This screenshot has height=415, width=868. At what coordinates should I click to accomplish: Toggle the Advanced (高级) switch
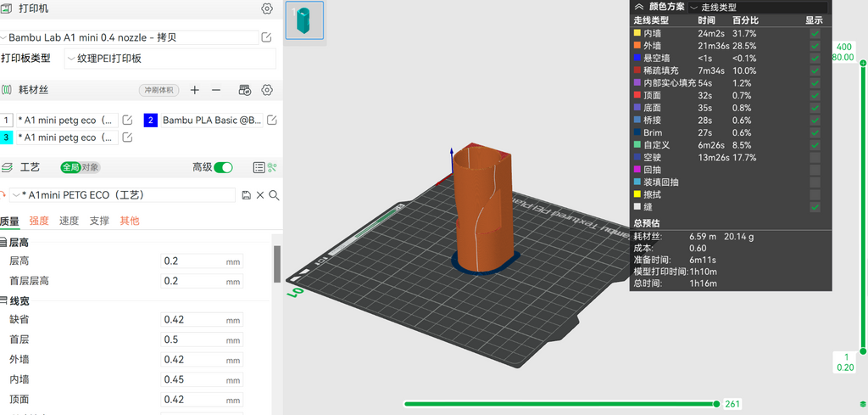[x=223, y=167]
